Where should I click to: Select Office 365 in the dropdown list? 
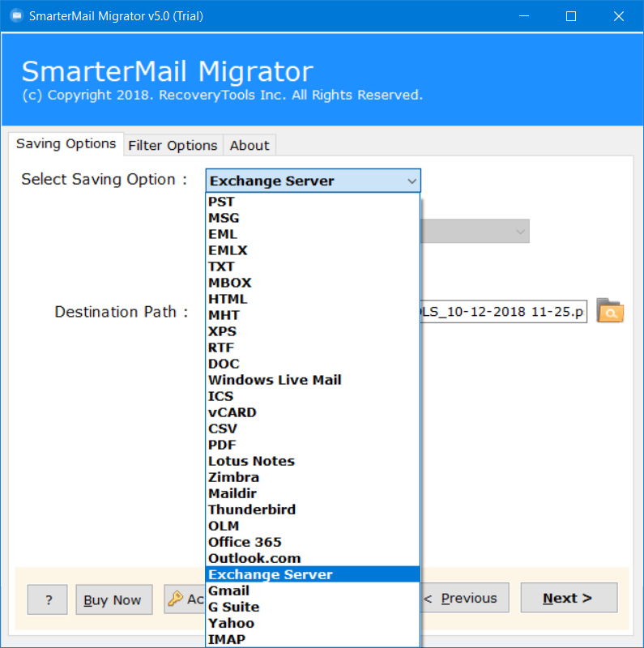coord(245,542)
